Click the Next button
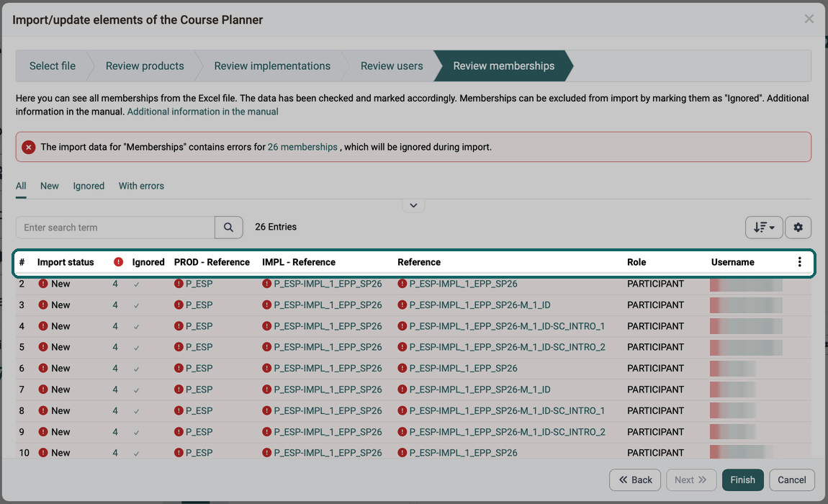Image resolution: width=828 pixels, height=504 pixels. click(x=690, y=480)
